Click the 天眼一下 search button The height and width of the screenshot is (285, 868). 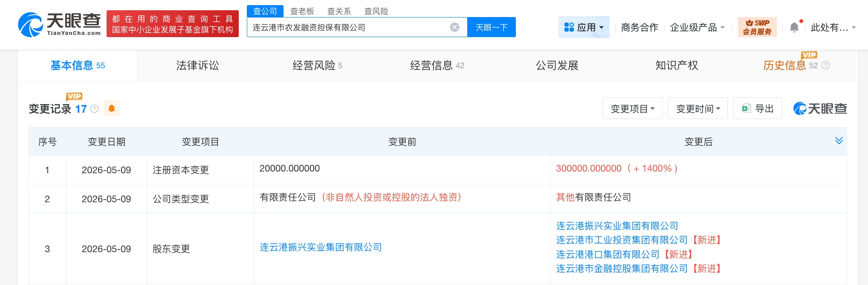coord(491,27)
